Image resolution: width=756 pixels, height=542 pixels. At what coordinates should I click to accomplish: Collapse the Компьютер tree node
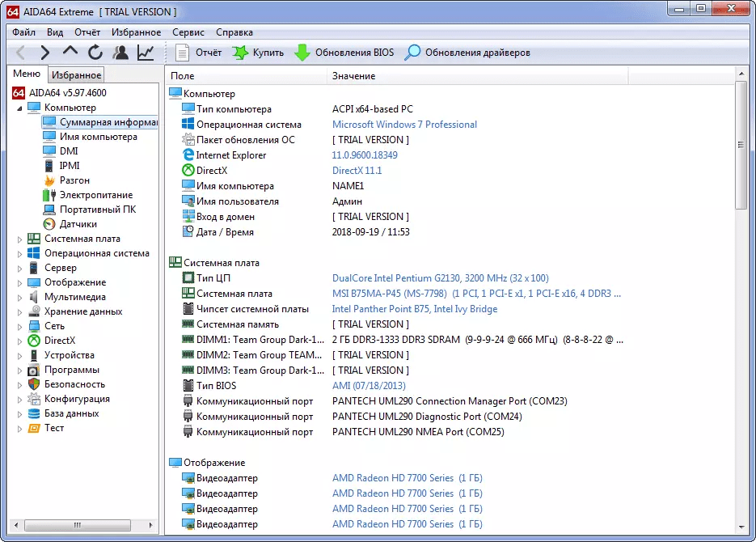point(19,108)
